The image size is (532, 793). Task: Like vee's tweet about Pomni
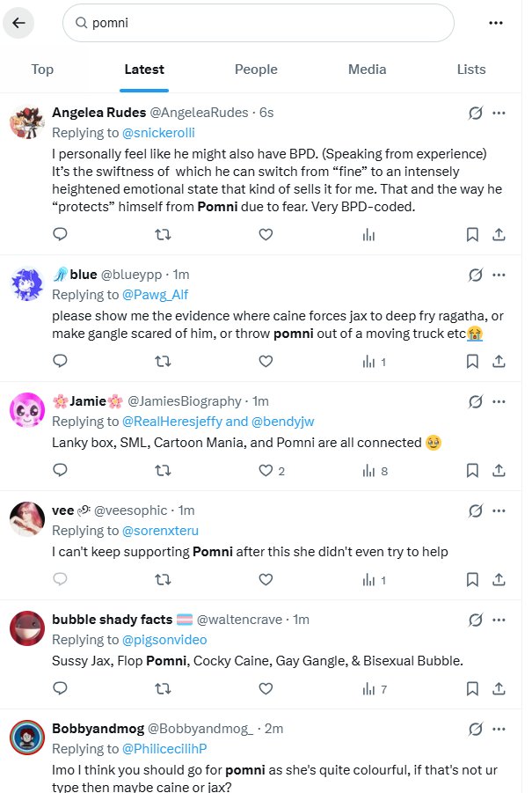[265, 580]
